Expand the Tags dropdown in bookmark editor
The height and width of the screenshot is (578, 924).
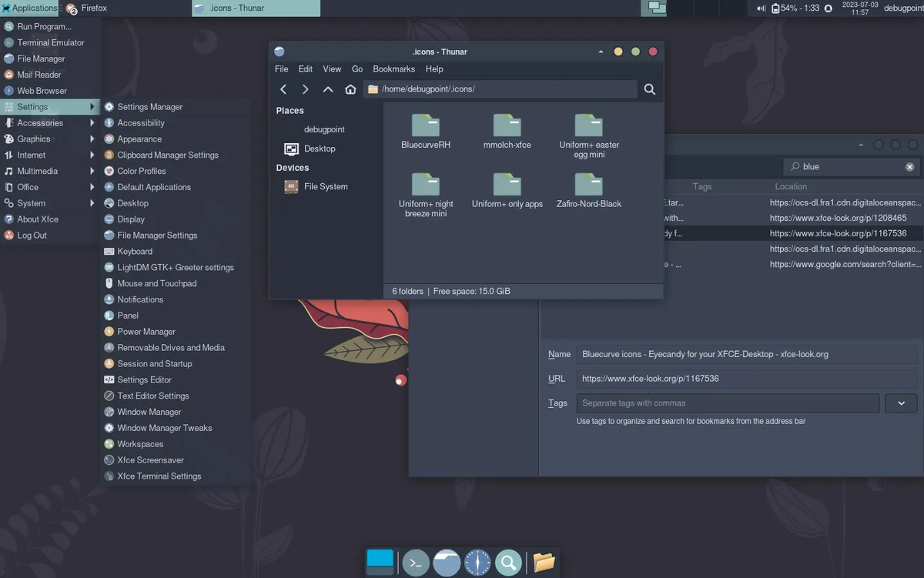click(901, 403)
